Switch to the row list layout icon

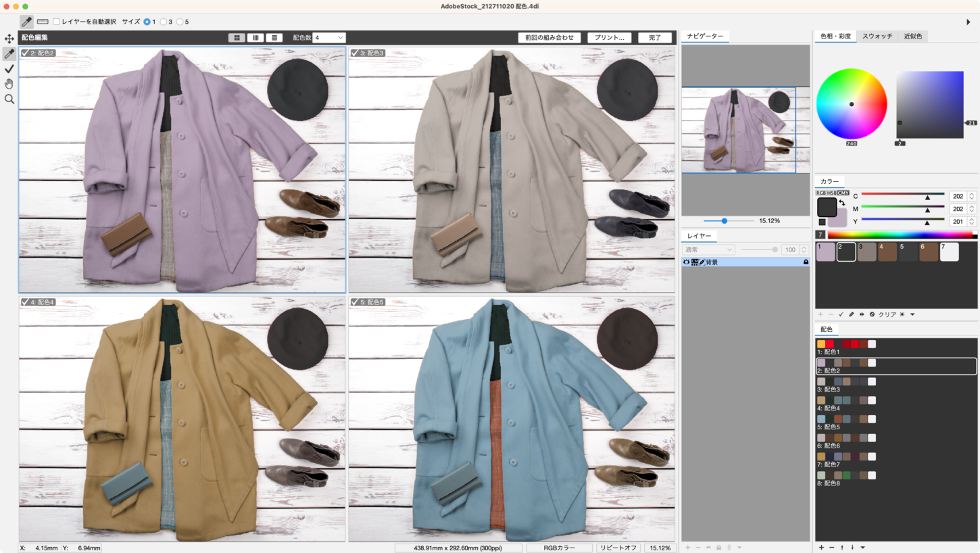(x=274, y=38)
